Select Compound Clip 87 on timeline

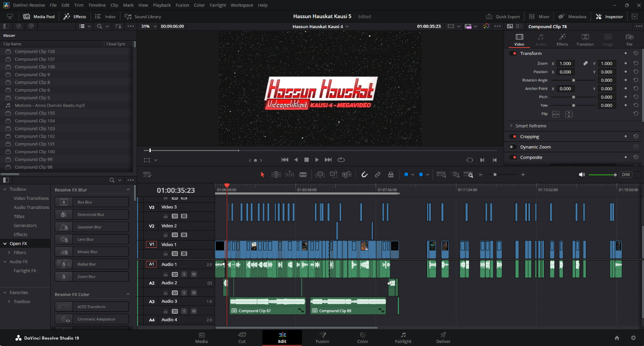[268, 306]
